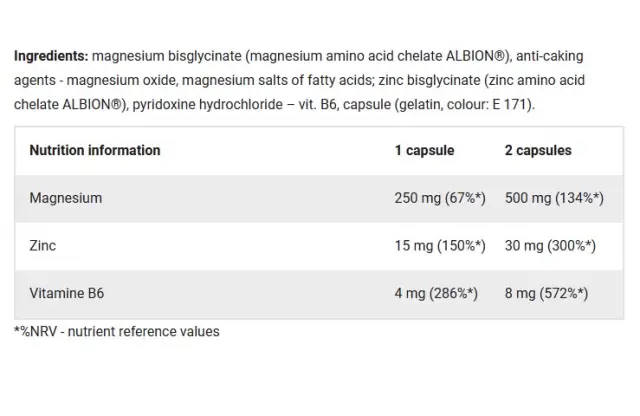Screen dimensions: 640x416
Task: Select the Nutrition information table header
Action: (95, 150)
